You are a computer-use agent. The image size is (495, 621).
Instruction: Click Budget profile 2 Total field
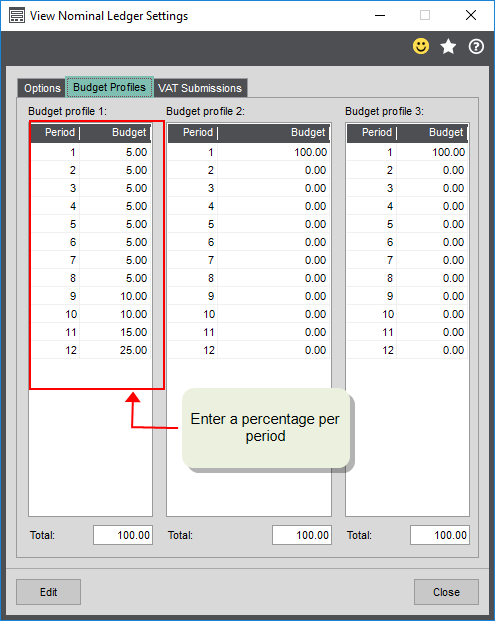point(302,535)
